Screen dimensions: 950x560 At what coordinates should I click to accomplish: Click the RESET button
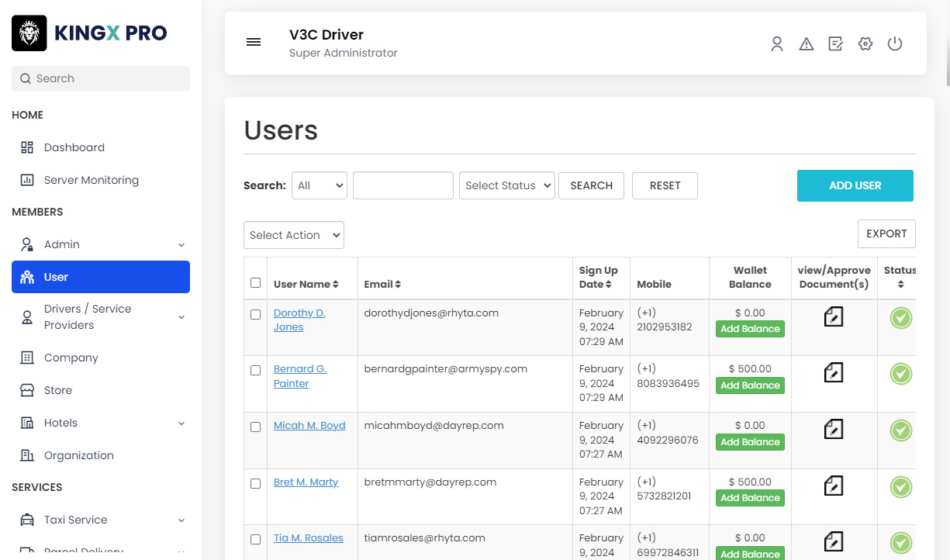[x=665, y=185]
